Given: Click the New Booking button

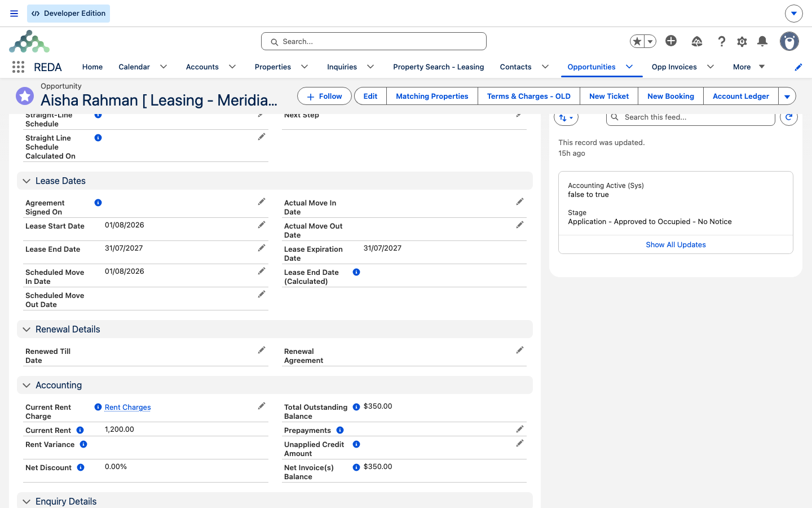Looking at the screenshot, I should click(x=671, y=97).
